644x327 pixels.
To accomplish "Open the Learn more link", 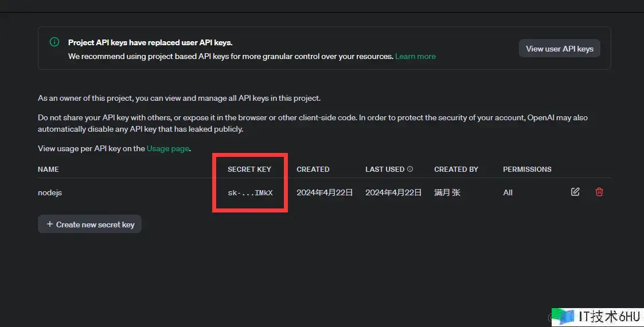I will click(x=415, y=56).
